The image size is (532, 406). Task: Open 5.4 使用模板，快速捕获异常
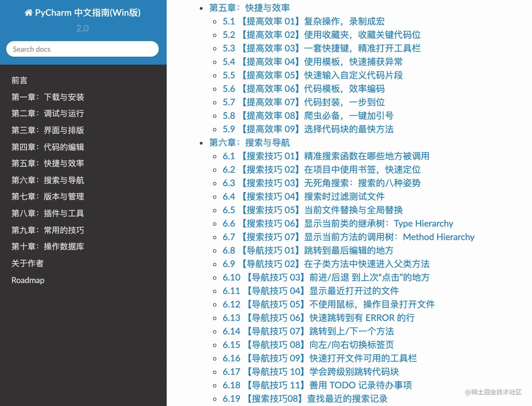pyautogui.click(x=313, y=62)
